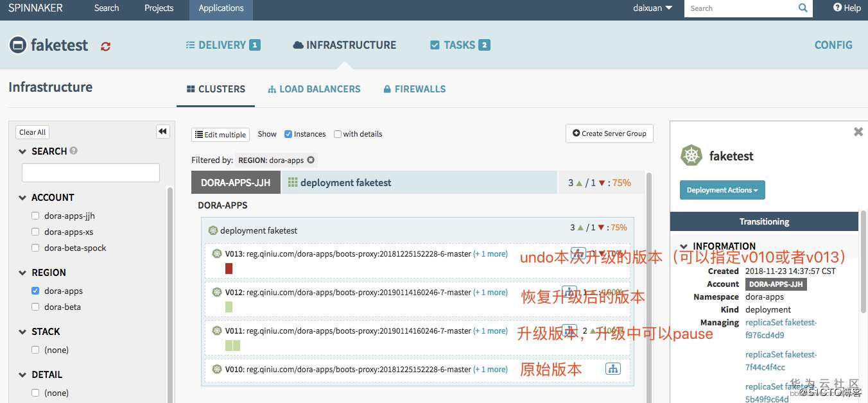The width and height of the screenshot is (868, 403).
Task: Open the DELIVERY tab
Action: pyautogui.click(x=222, y=45)
